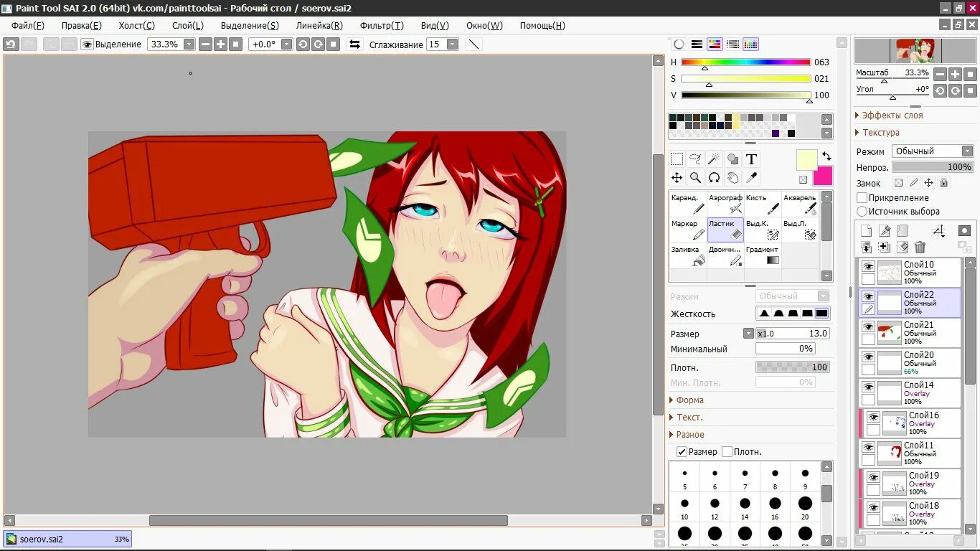The width and height of the screenshot is (980, 551).
Task: Choose the Выд.К. selection pen tool
Action: pos(762,230)
